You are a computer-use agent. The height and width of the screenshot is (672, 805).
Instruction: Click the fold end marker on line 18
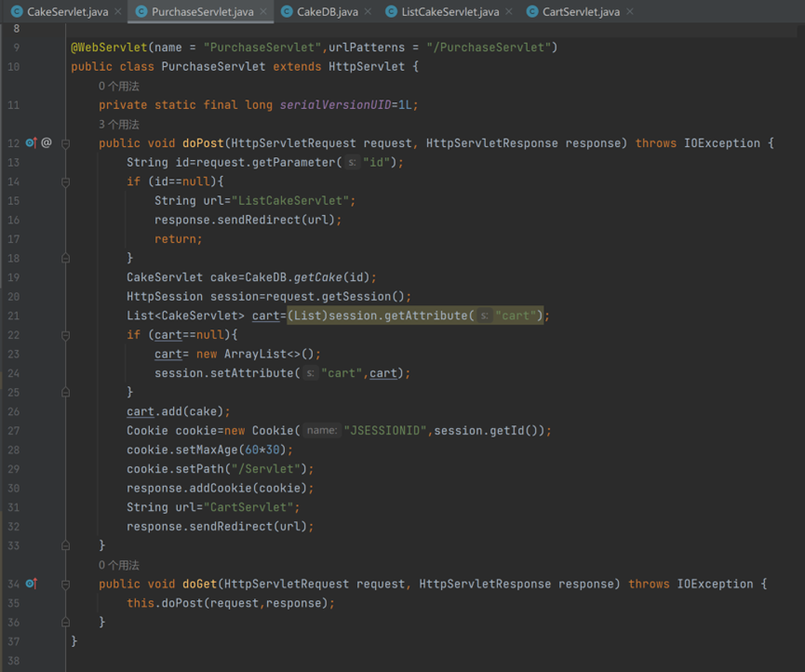[x=66, y=258]
